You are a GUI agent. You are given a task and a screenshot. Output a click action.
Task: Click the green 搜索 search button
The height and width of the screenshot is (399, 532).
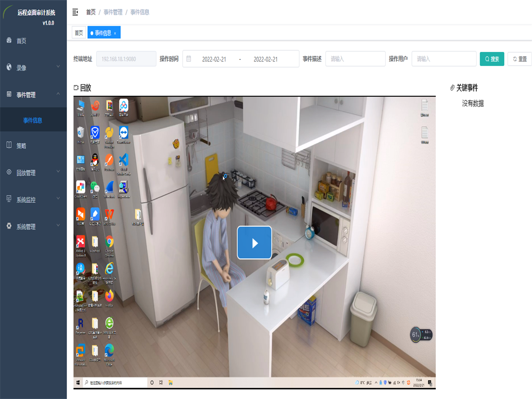tap(492, 59)
